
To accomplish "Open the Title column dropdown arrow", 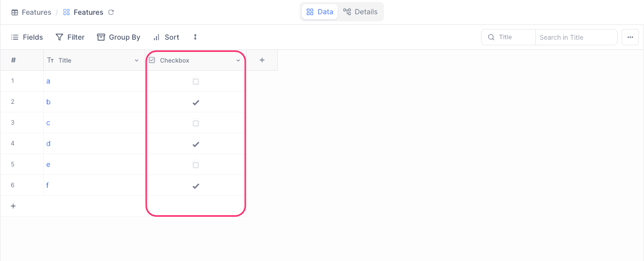I will pyautogui.click(x=137, y=61).
